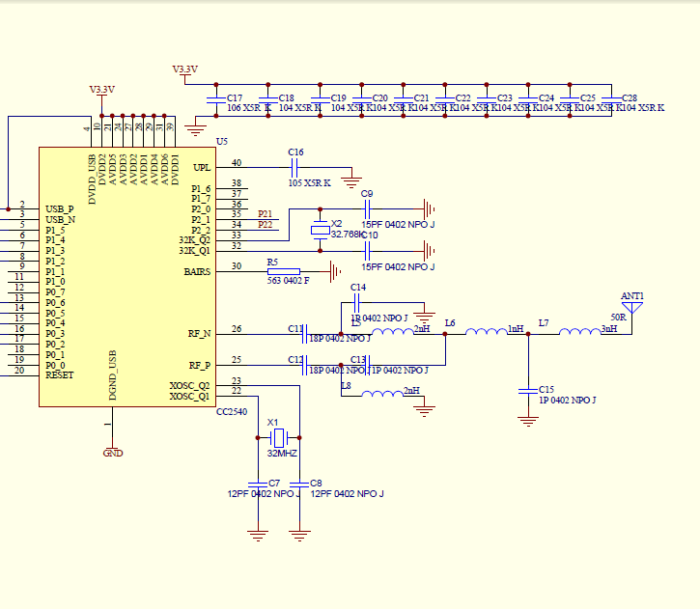Select the 12PF 0402 NPO J value of C8

click(x=347, y=494)
